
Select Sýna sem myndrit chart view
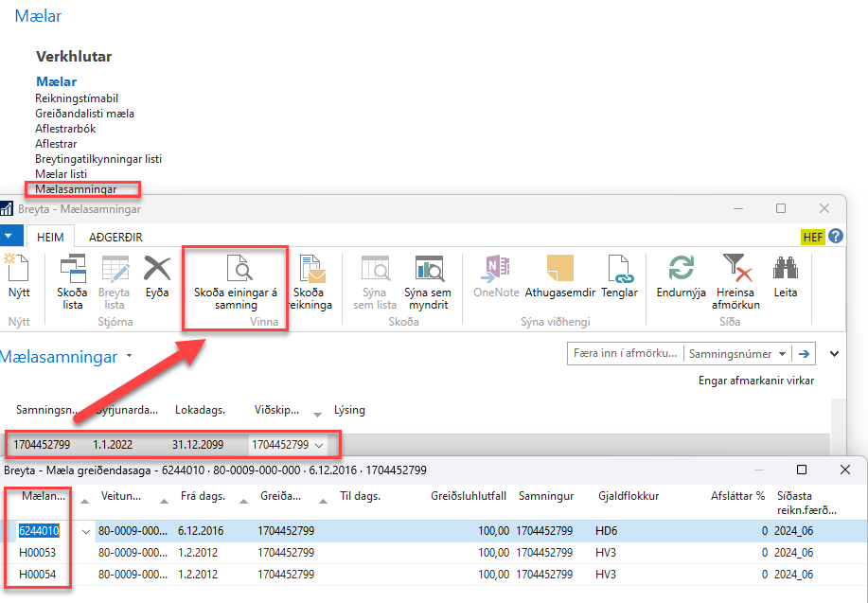(428, 280)
